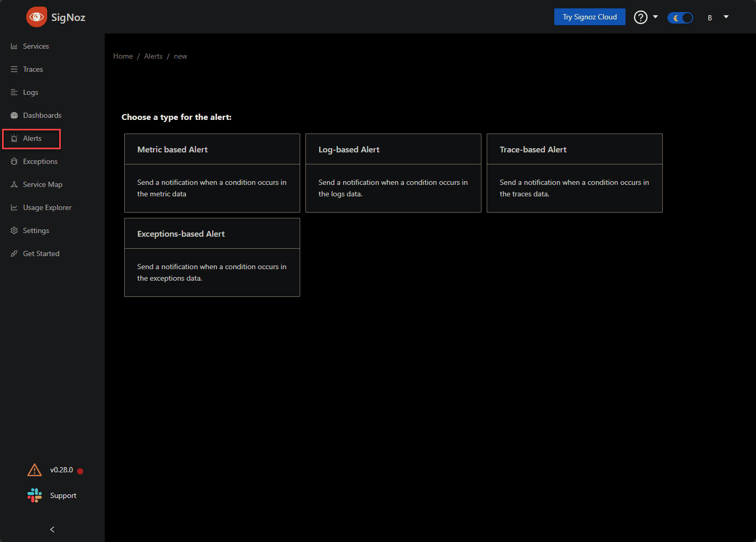Click the v0.28.0 version label
This screenshot has width=756, height=542.
(x=61, y=470)
